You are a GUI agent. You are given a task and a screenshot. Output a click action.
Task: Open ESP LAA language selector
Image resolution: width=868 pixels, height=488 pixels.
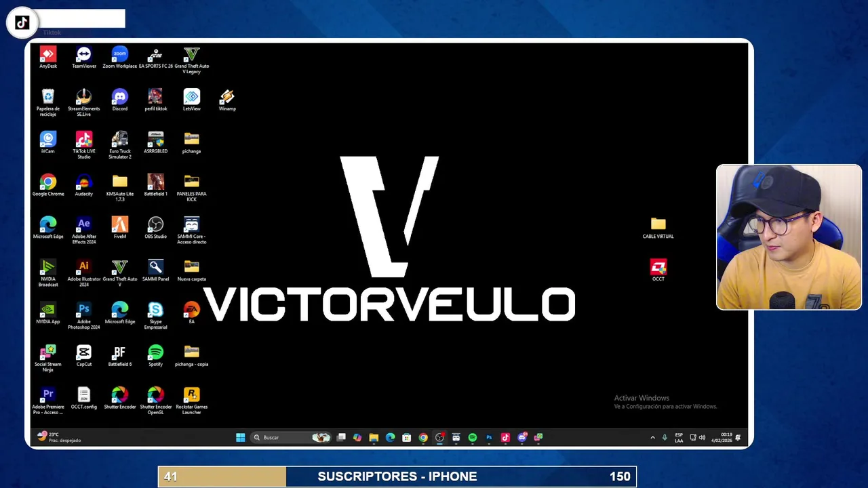tap(679, 437)
